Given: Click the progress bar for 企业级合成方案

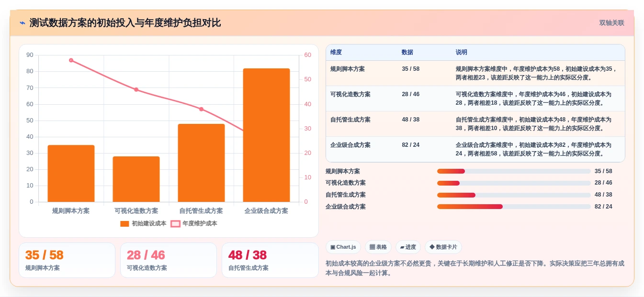Looking at the screenshot, I should (514, 207).
